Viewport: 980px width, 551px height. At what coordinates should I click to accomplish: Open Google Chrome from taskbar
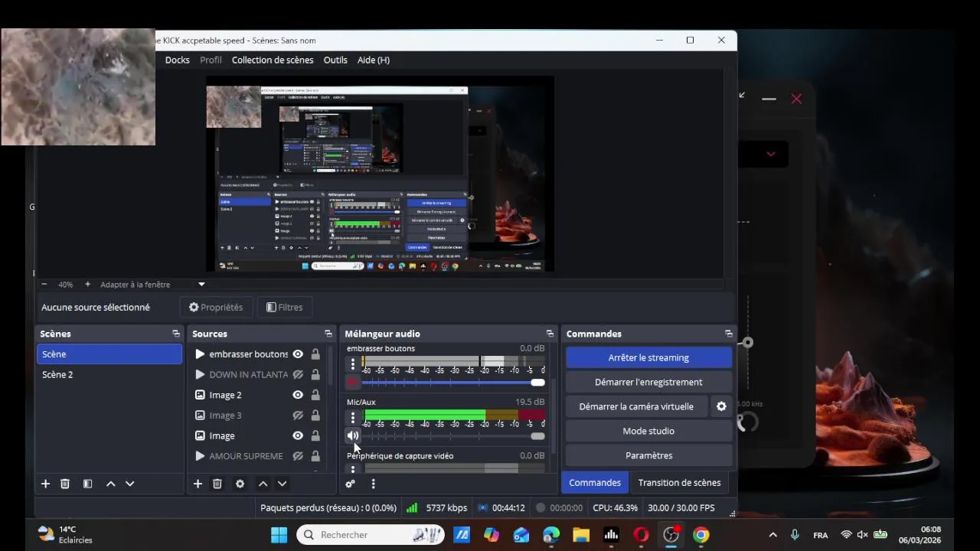click(701, 535)
